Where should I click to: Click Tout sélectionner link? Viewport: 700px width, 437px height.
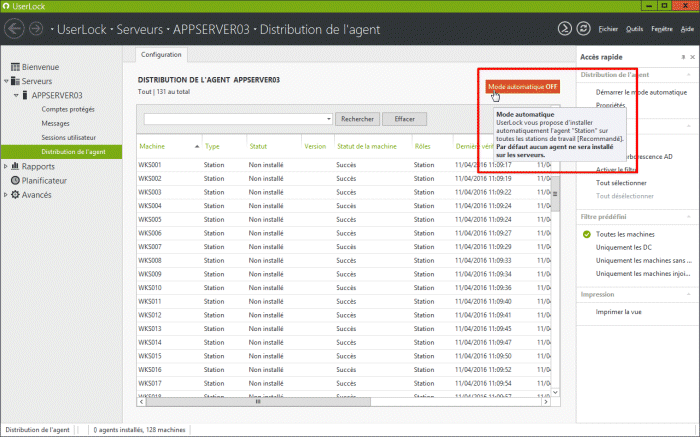click(621, 183)
